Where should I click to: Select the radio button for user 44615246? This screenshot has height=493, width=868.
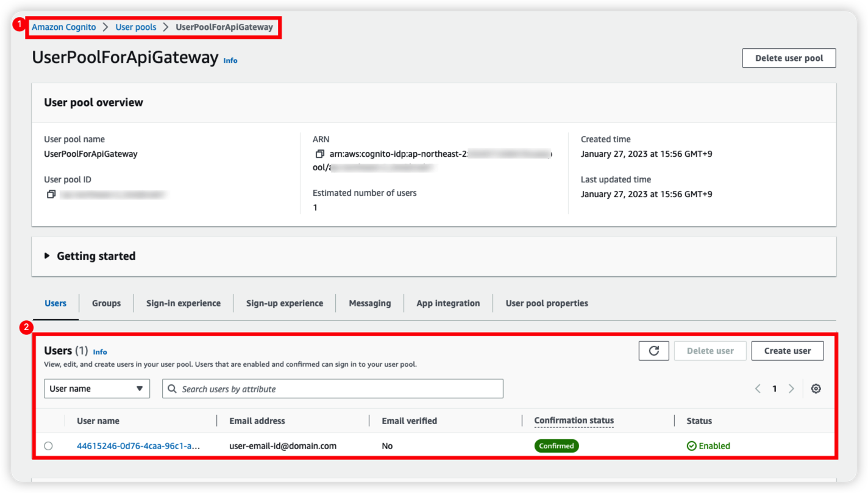coord(48,446)
